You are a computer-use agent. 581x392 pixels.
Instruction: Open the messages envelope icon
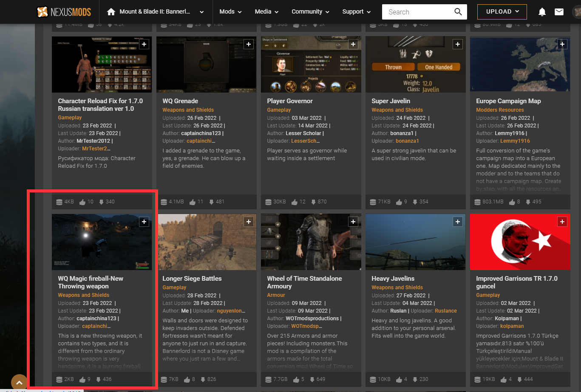coord(559,12)
